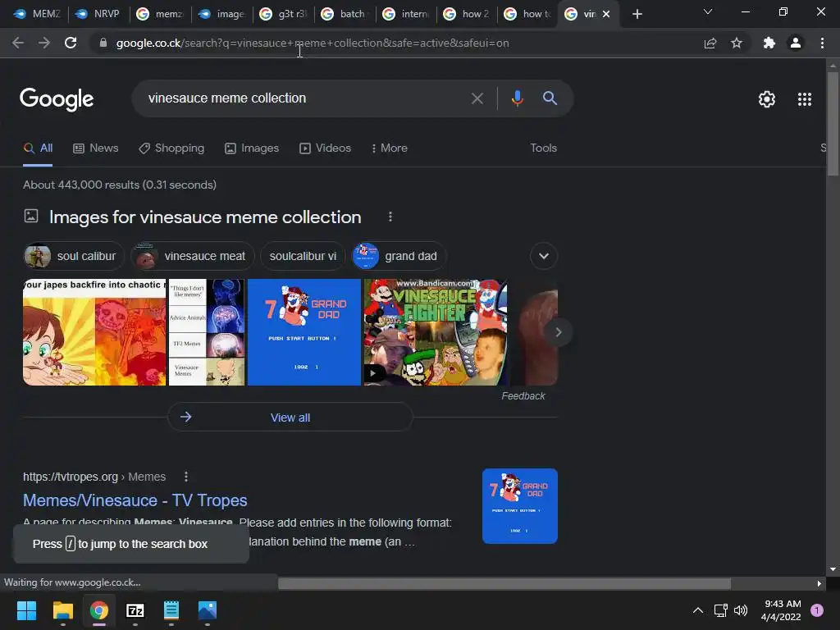Open the Chrome three-dot menu
The image size is (840, 630).
(822, 43)
